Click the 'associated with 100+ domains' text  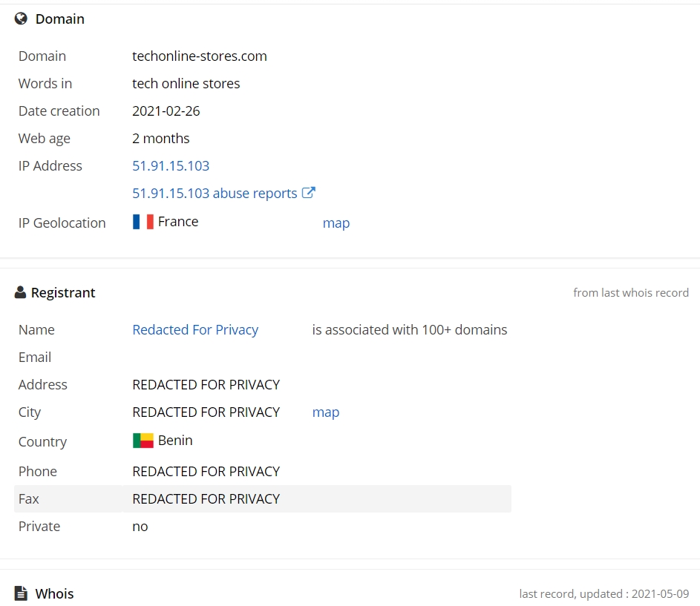(409, 330)
